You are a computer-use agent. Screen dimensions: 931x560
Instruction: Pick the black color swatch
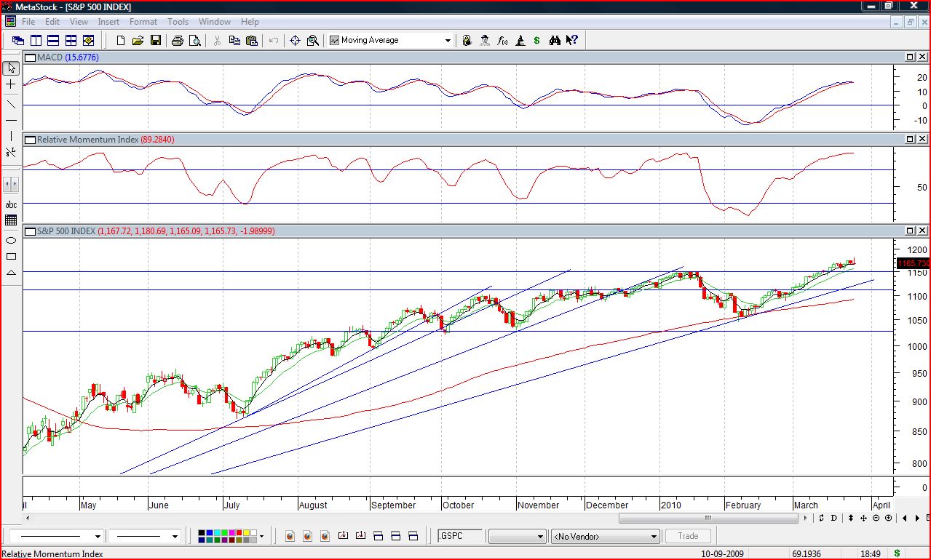(x=202, y=533)
